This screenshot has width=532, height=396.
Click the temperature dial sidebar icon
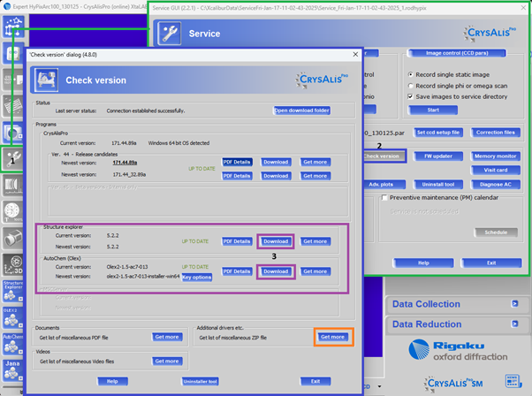click(13, 212)
